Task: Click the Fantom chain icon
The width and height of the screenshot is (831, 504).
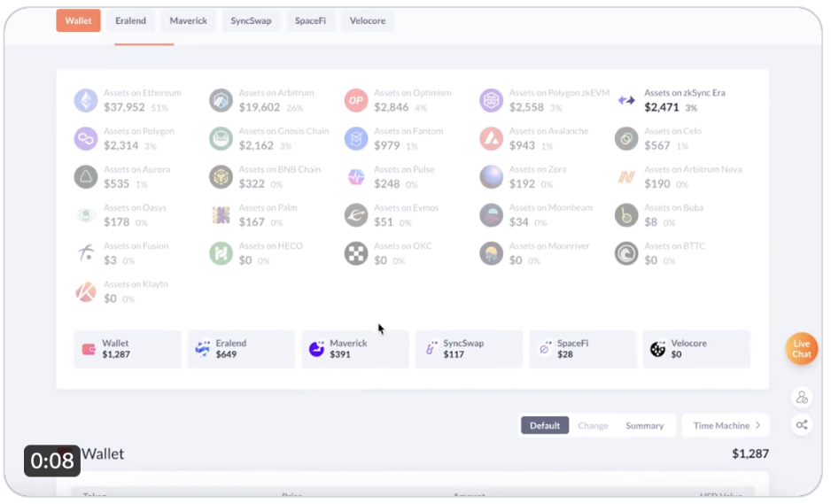Action: tap(356, 139)
